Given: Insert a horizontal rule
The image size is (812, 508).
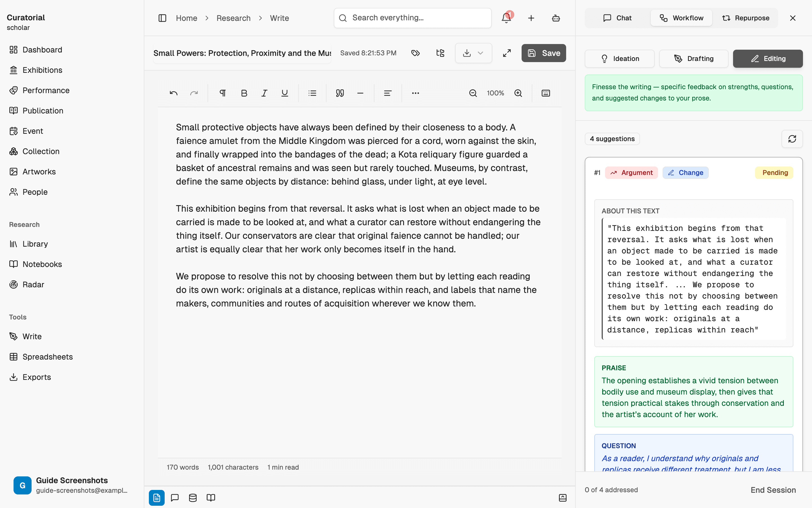Looking at the screenshot, I should coord(360,93).
